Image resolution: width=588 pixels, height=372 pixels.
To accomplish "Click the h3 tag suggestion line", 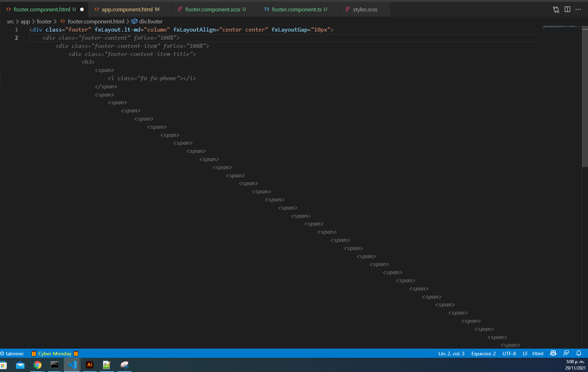I will coord(88,62).
